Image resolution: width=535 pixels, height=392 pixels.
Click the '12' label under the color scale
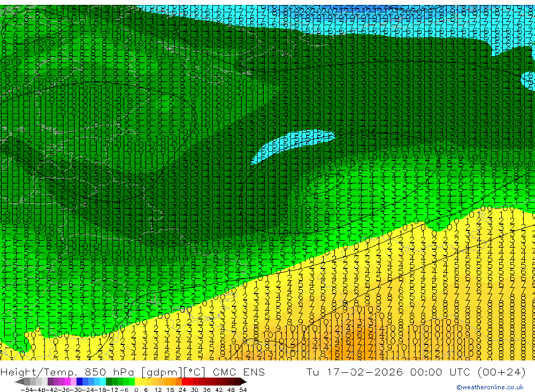pos(158,390)
